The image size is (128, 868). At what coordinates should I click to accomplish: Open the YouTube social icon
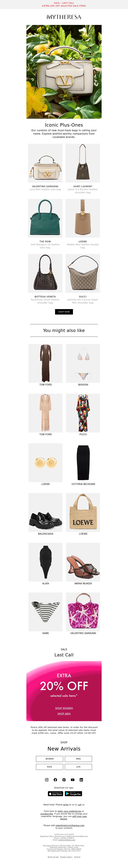73,779
